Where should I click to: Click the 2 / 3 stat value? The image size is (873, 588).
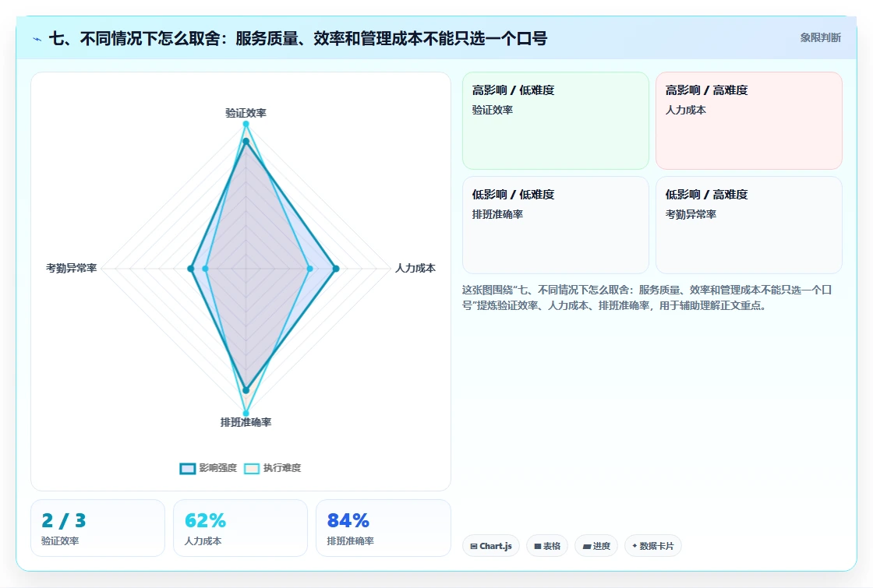[63, 521]
